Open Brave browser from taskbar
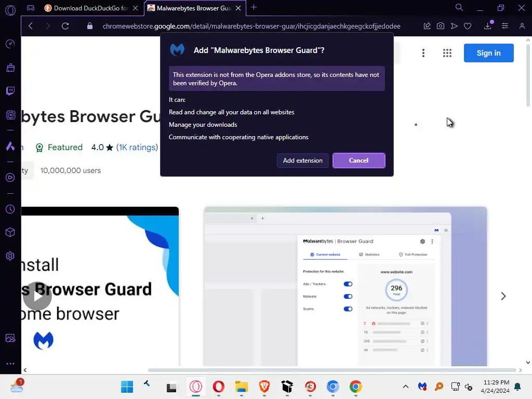 [264, 387]
